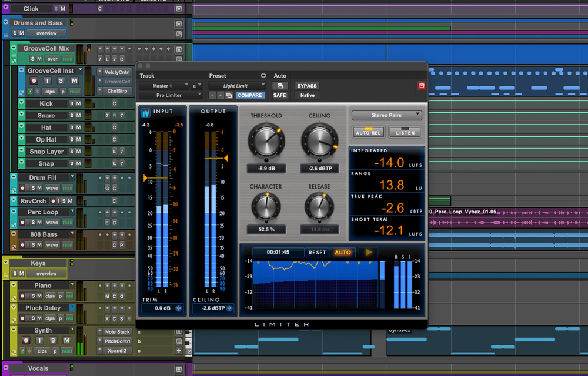Toggle the AUTO REL button
Viewport: 588px width, 376px height.
pos(368,132)
